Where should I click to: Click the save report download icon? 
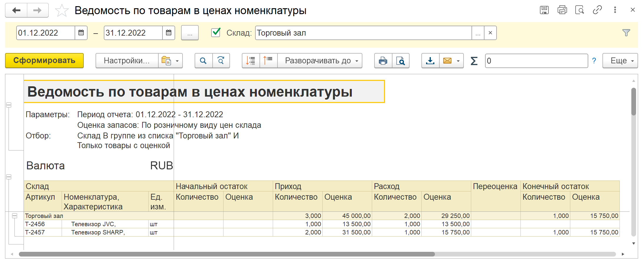pyautogui.click(x=430, y=61)
